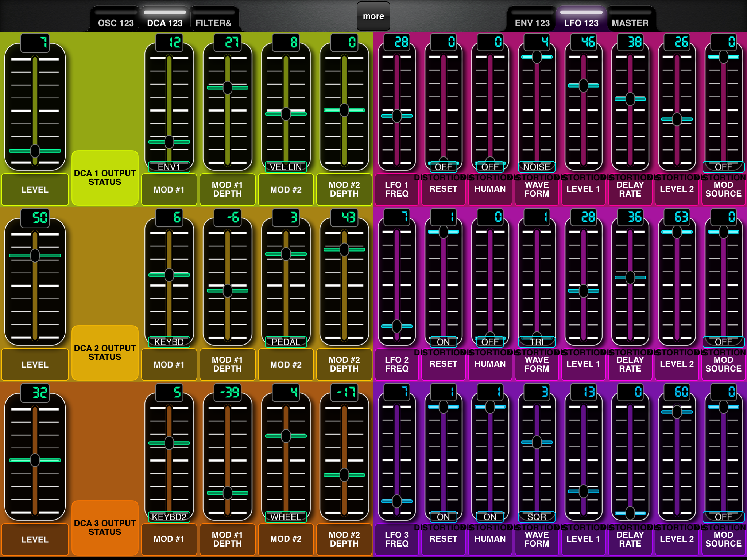This screenshot has width=747, height=560.
Task: Toggle DCA 2 OUTPUT STATUS
Action: click(105, 353)
